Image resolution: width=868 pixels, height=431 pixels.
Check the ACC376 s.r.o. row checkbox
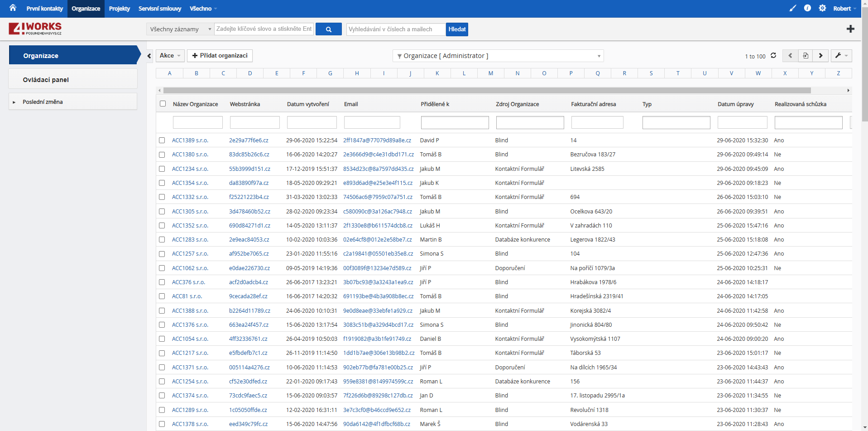tap(162, 282)
